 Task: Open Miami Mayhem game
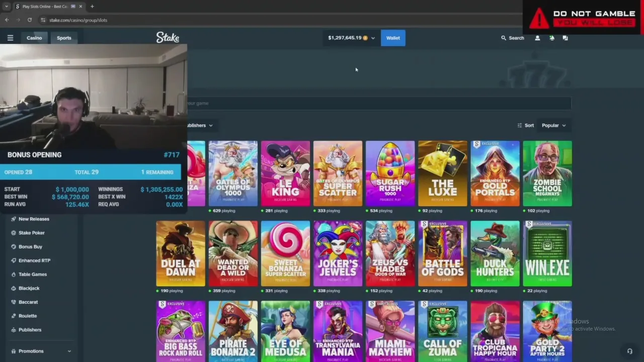[390, 331]
